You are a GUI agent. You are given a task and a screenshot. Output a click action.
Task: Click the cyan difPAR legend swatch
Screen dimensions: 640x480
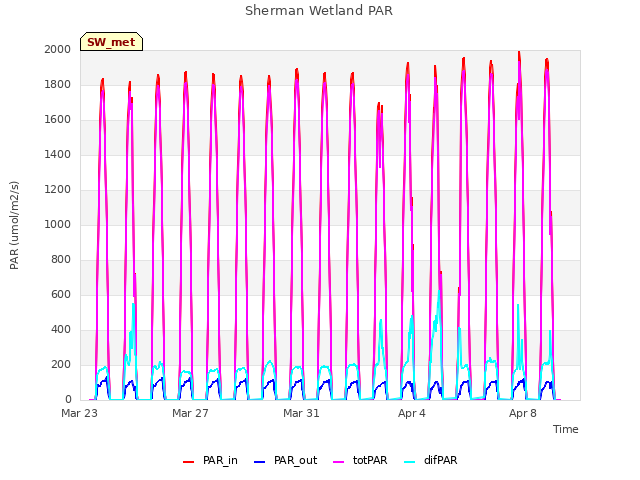(x=409, y=462)
